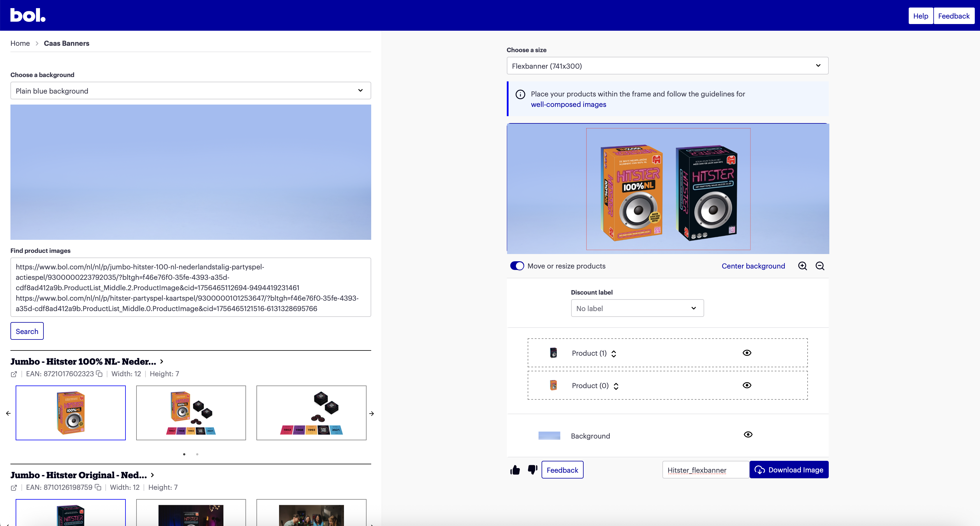
Task: Click the product URLs text area
Action: pyautogui.click(x=191, y=287)
